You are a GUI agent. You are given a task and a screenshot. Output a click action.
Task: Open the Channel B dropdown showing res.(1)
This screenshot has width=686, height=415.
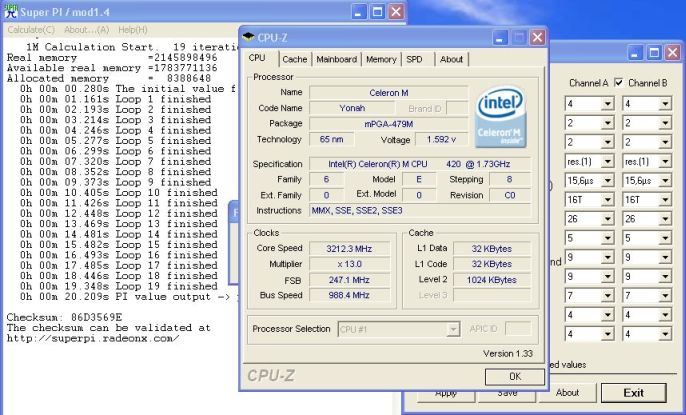[x=665, y=161]
